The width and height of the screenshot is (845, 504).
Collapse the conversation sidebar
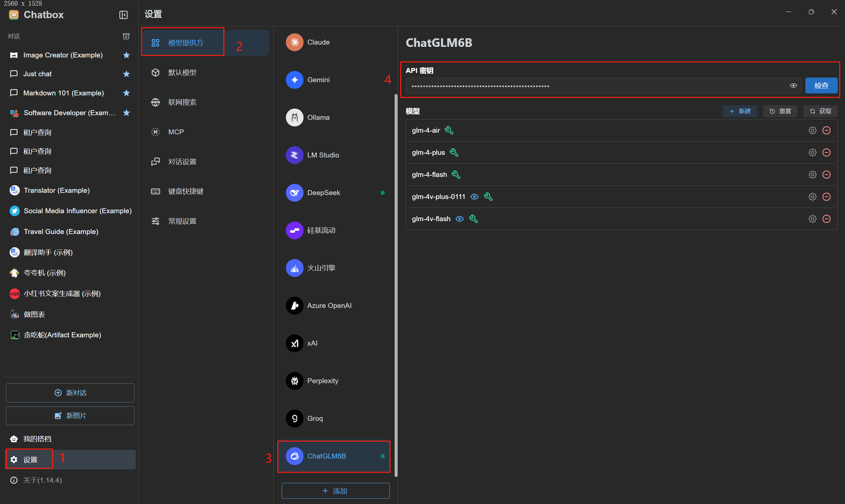click(x=123, y=15)
